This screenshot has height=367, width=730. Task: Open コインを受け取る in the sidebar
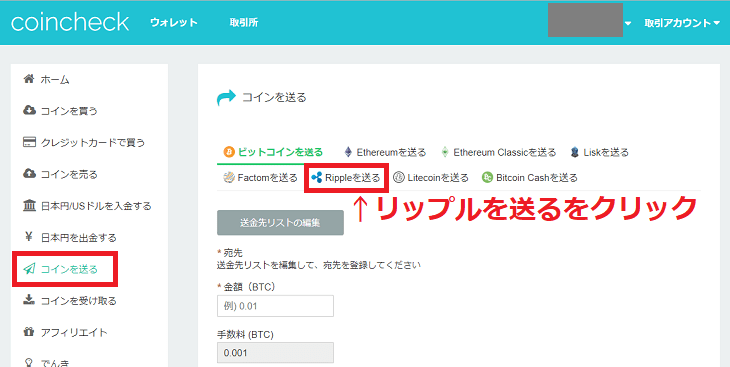click(x=78, y=301)
